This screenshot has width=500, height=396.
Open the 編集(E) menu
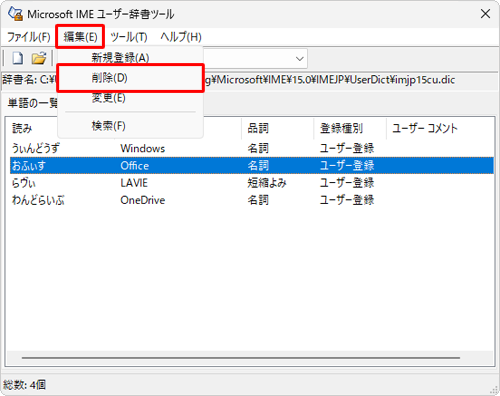pos(80,37)
